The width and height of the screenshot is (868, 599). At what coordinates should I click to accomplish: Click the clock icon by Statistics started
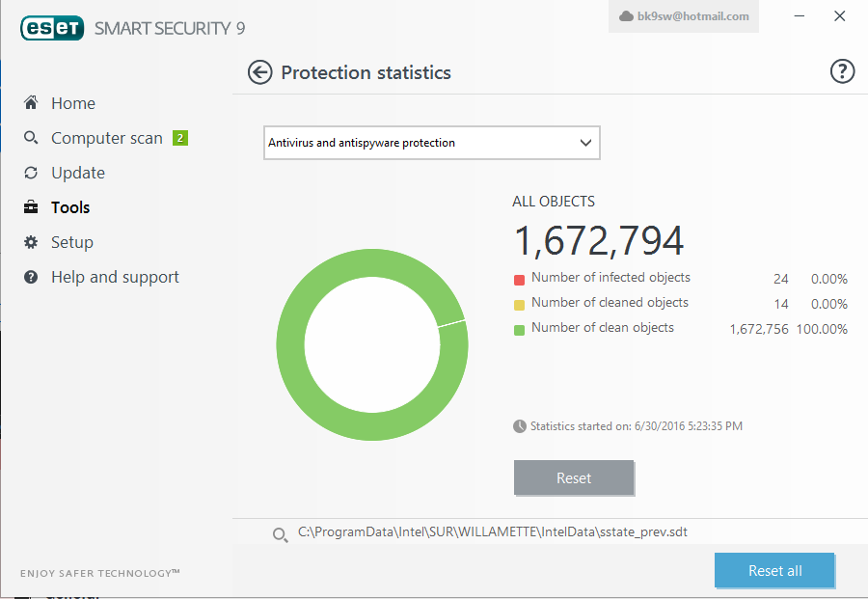pos(519,425)
